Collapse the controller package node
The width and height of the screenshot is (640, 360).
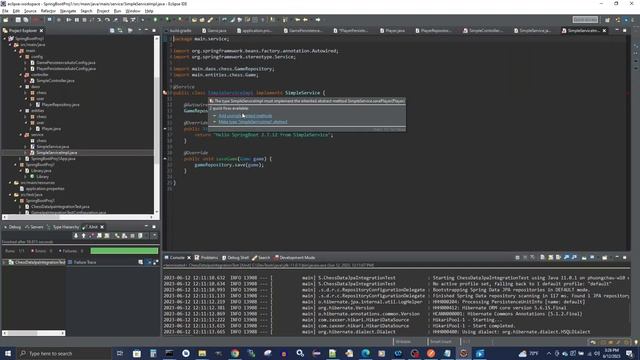coord(21,75)
